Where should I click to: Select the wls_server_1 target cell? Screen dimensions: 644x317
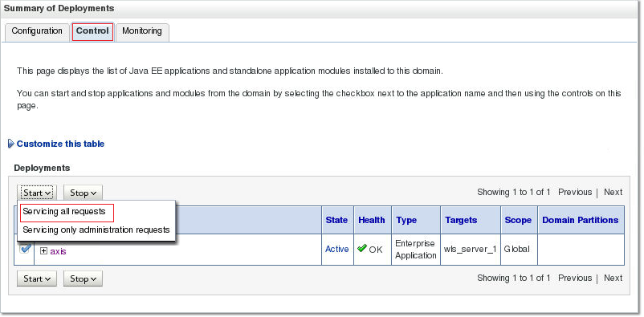471,250
